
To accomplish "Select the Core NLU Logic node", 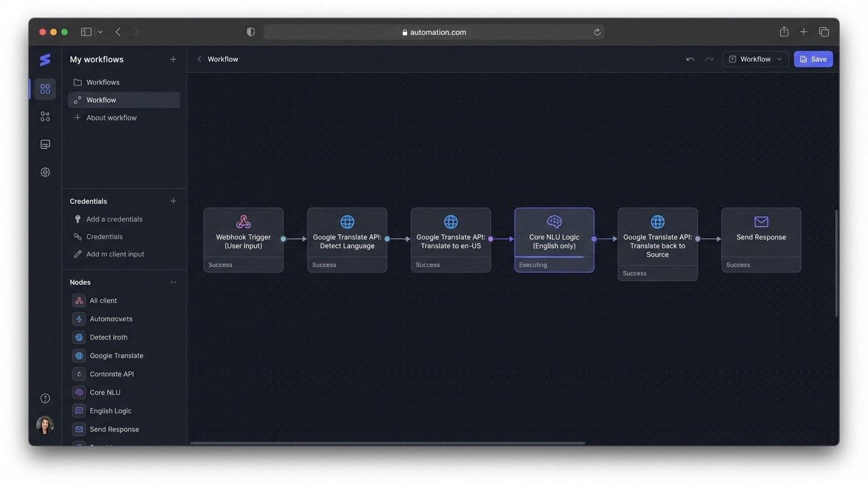I will coord(554,239).
